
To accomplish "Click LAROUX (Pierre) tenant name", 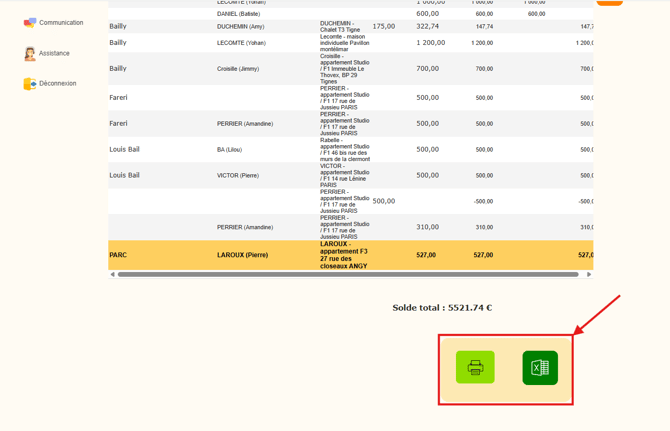I will (242, 255).
